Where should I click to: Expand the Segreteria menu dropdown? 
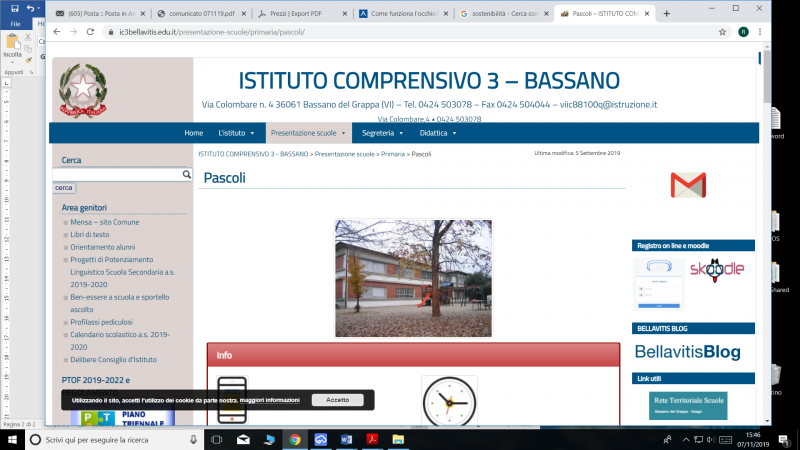pyautogui.click(x=383, y=132)
